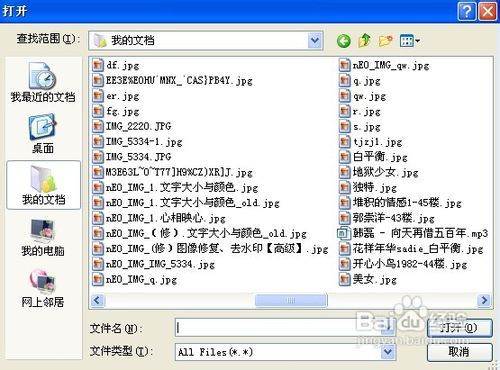Switch to 桌面 location

(43, 134)
